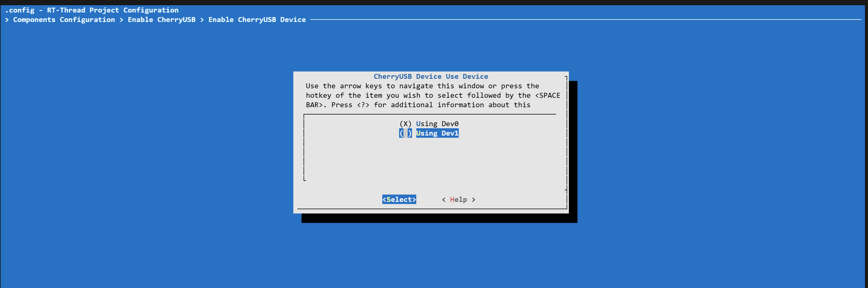Click 'Enable CherryUSB Device' breadcrumb entry

[x=257, y=20]
